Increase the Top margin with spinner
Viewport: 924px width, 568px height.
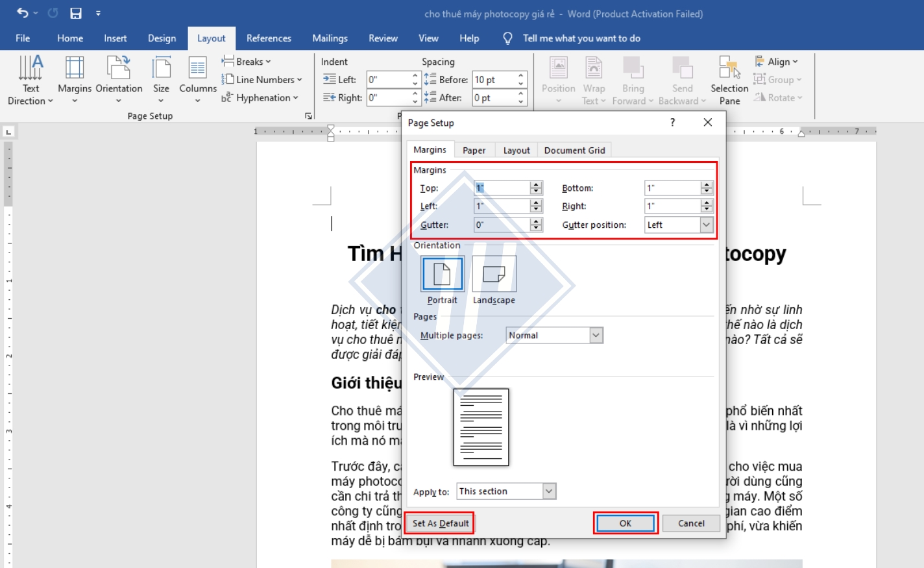pyautogui.click(x=536, y=184)
